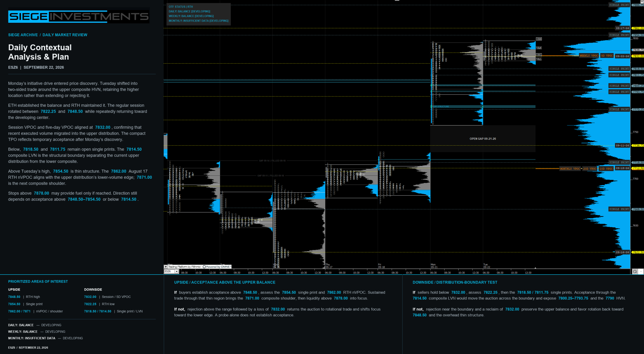Click the UPSIDE / ACCEPTANCE ABOVE THE UPPER BALANCE heading
Viewport: 644px width, 354px height.
(225, 282)
